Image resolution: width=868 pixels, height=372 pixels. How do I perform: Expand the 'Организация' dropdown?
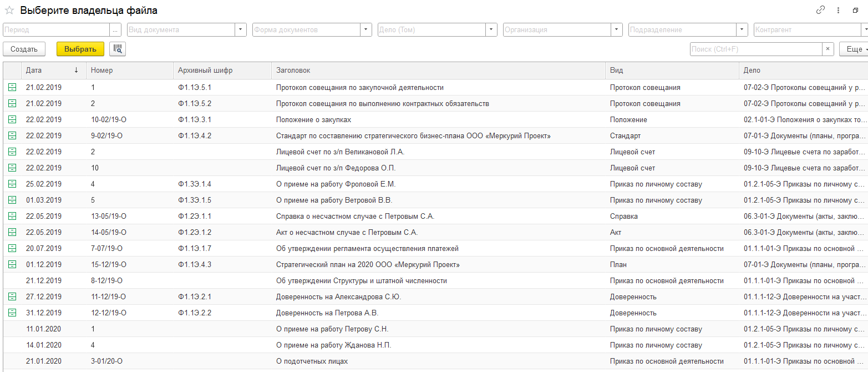pyautogui.click(x=617, y=30)
